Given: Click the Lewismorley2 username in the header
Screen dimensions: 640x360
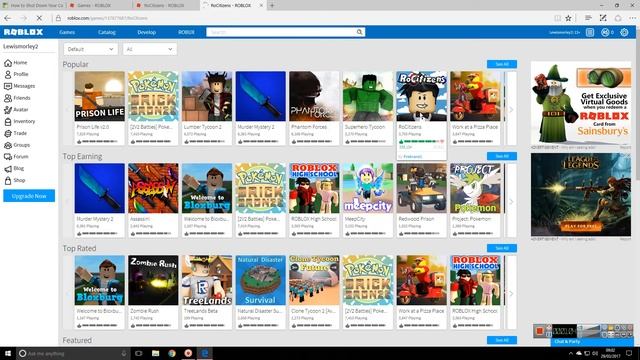Looking at the screenshot, I should pyautogui.click(x=564, y=32).
